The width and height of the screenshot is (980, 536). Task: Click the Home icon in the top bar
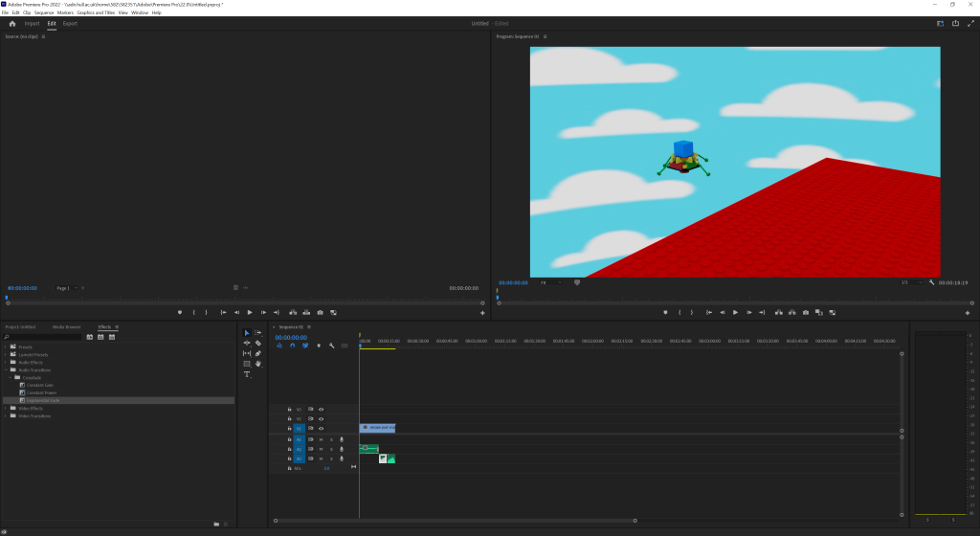(12, 23)
